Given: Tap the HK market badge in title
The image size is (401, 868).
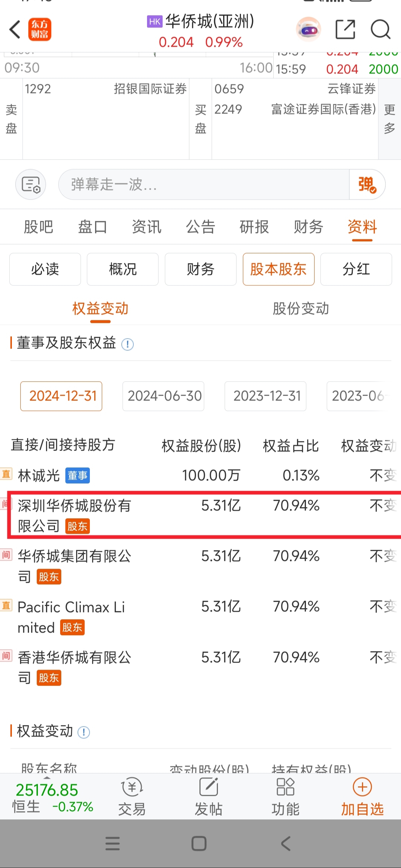Looking at the screenshot, I should point(155,22).
